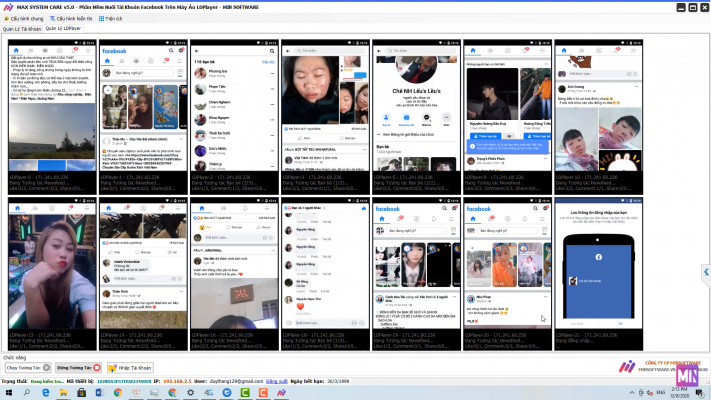Click the Dừng Tương Tác stop button
Viewport: 711px width, 400px height.
(78, 368)
